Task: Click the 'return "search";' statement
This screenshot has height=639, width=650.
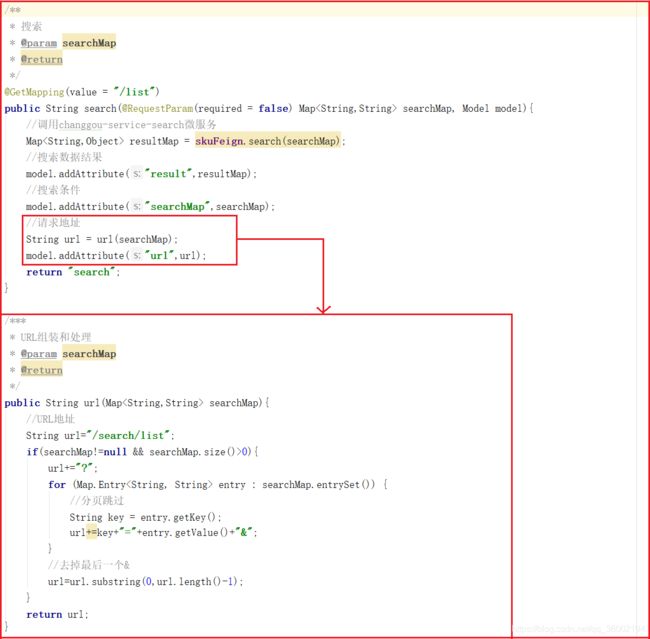Action: (73, 272)
